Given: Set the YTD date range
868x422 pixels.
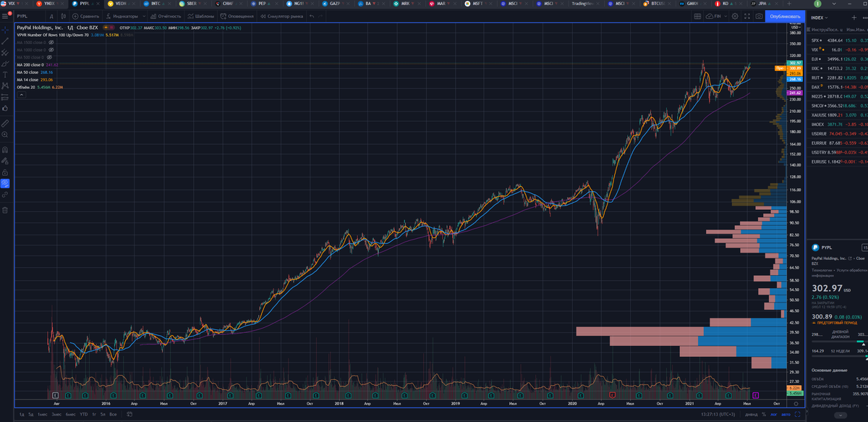Looking at the screenshot, I should click(x=84, y=414).
